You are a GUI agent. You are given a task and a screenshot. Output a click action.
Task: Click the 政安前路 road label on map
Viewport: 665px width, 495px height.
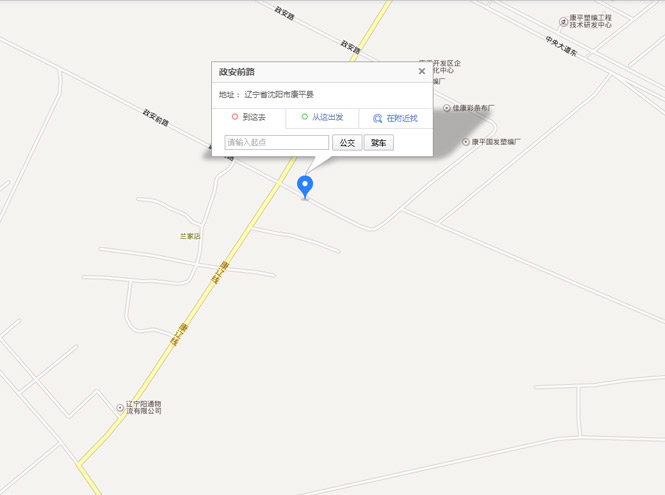(156, 117)
